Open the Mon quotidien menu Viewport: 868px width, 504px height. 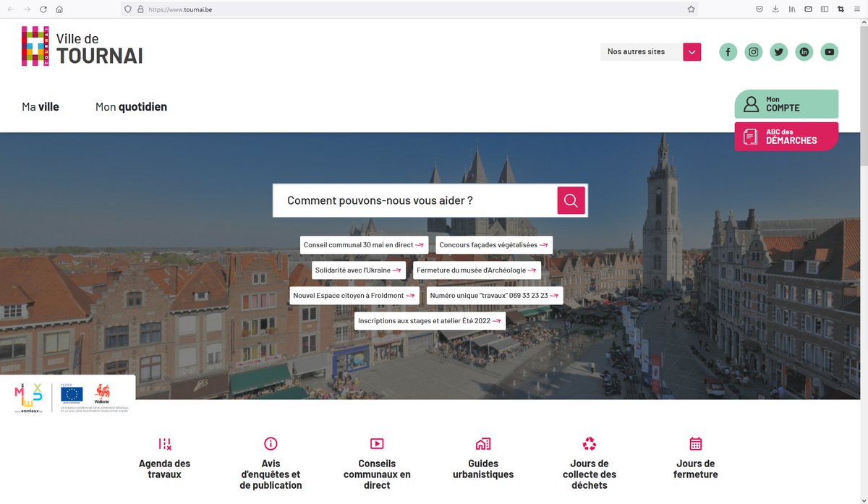[131, 107]
